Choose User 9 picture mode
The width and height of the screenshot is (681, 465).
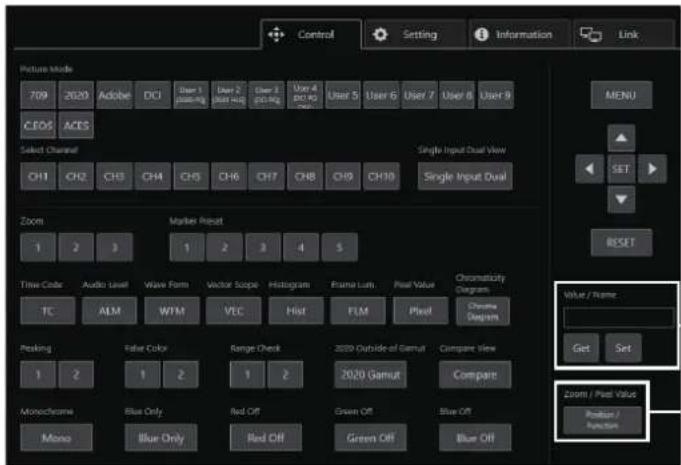(x=496, y=95)
